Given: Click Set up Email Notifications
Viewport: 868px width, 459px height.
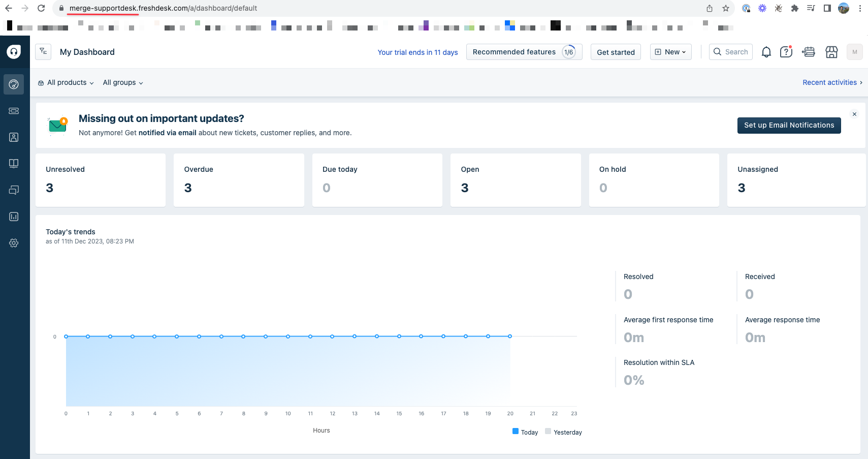Looking at the screenshot, I should [x=789, y=125].
